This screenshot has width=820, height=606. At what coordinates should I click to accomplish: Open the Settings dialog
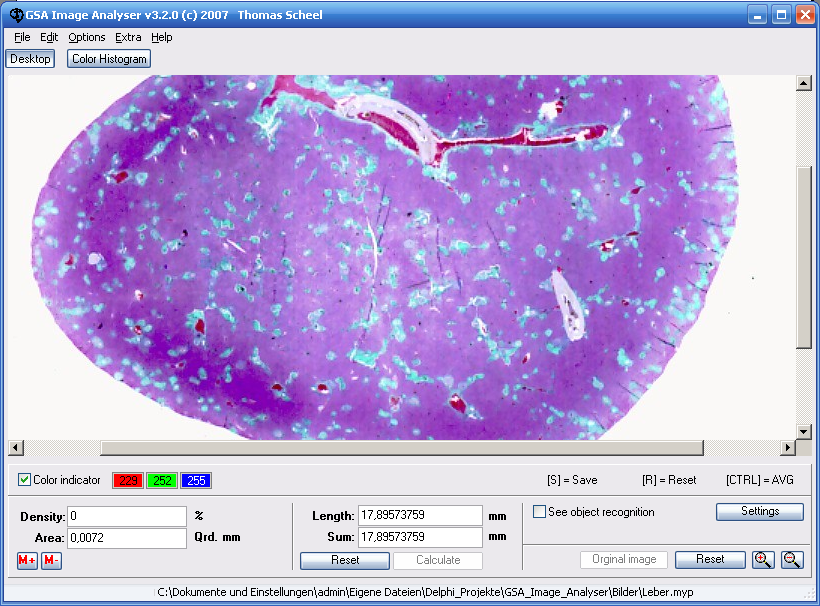click(760, 511)
